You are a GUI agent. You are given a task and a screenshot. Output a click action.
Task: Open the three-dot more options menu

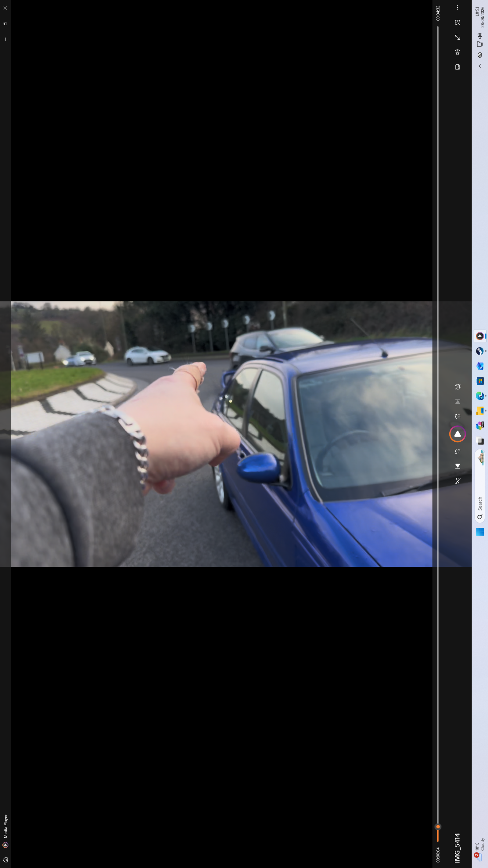(x=457, y=7)
